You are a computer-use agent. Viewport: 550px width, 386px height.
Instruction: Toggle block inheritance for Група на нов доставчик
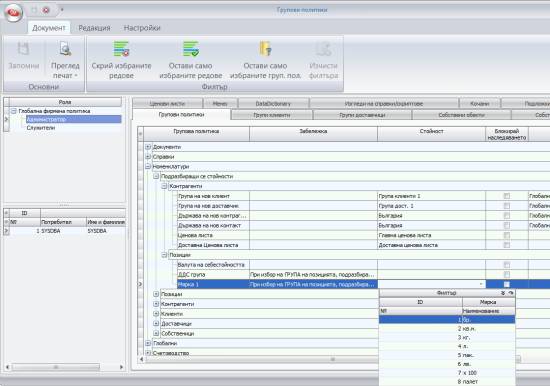[507, 206]
